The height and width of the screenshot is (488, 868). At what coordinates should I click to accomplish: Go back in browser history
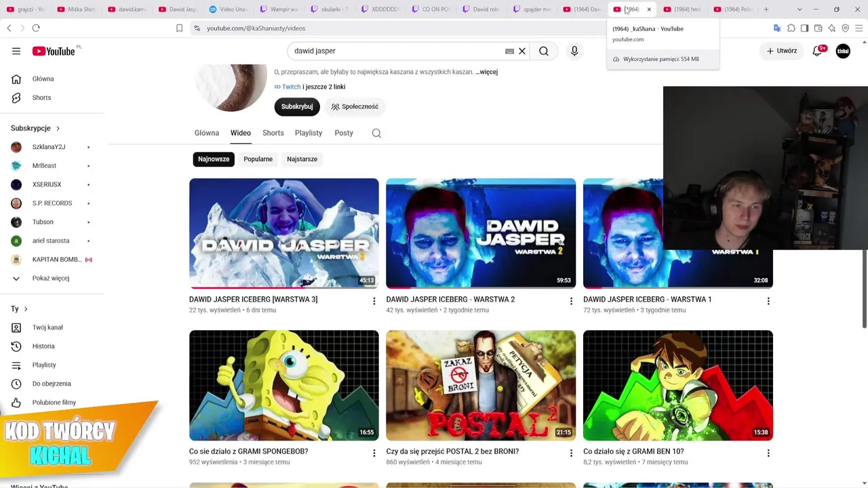coord(9,28)
